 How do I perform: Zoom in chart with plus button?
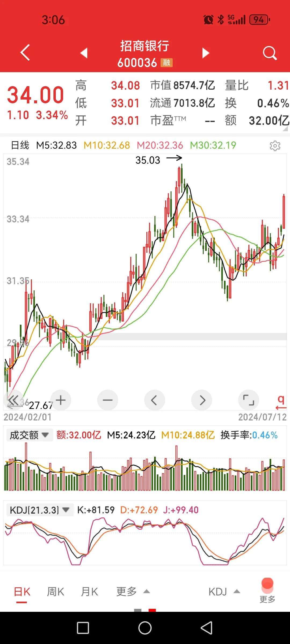point(61,400)
